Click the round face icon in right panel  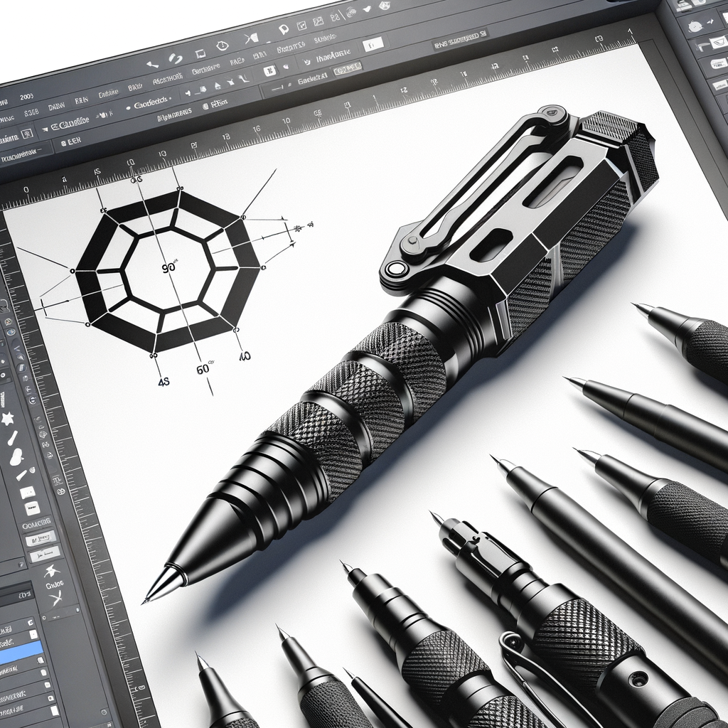[x=695, y=26]
